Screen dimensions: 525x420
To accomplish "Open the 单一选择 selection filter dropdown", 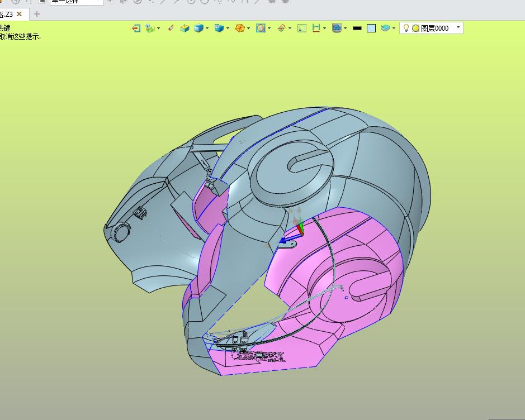I will click(x=77, y=2).
